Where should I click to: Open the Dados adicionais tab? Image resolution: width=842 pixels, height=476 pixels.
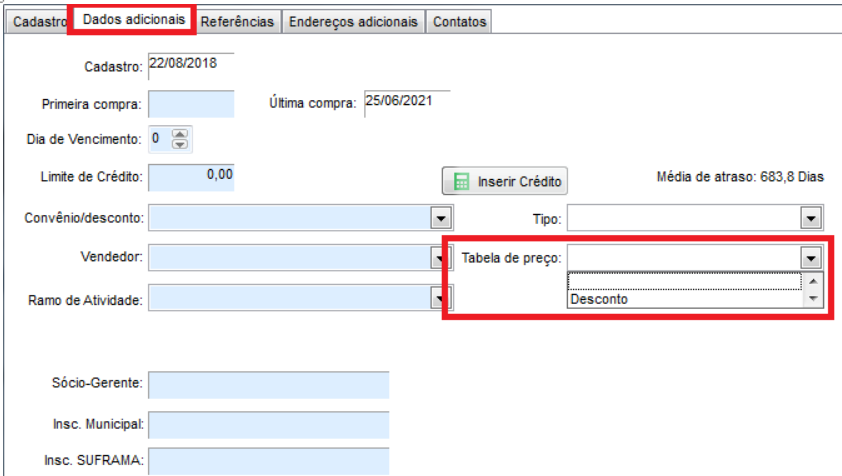pos(133,20)
